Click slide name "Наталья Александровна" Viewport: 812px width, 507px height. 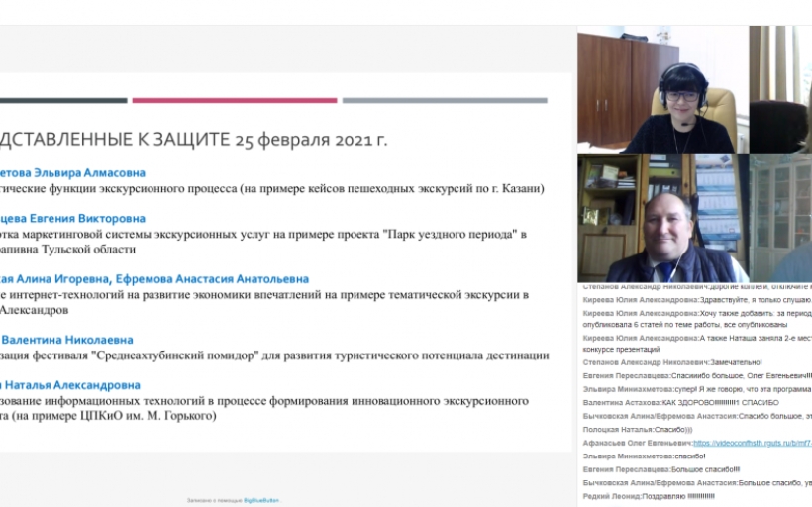pos(72,385)
